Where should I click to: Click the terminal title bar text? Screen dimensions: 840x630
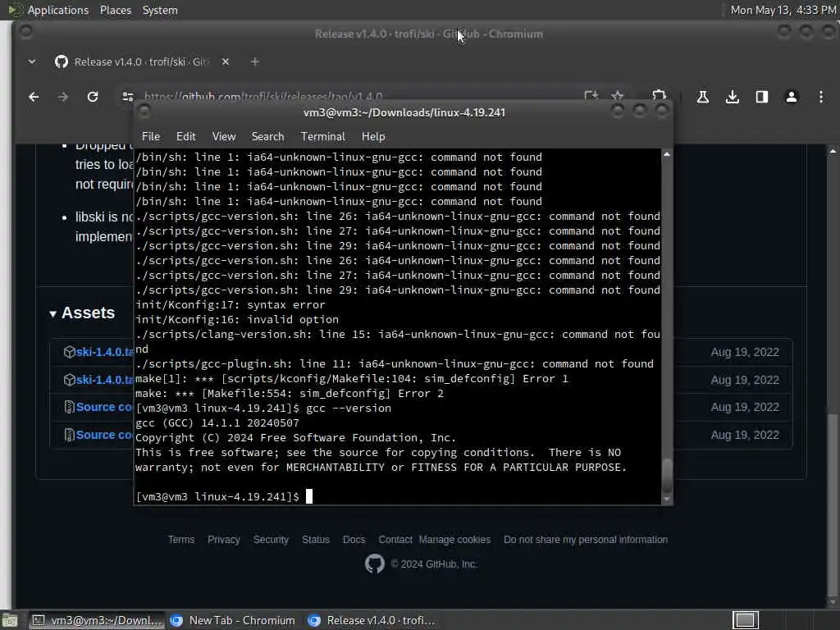(404, 112)
